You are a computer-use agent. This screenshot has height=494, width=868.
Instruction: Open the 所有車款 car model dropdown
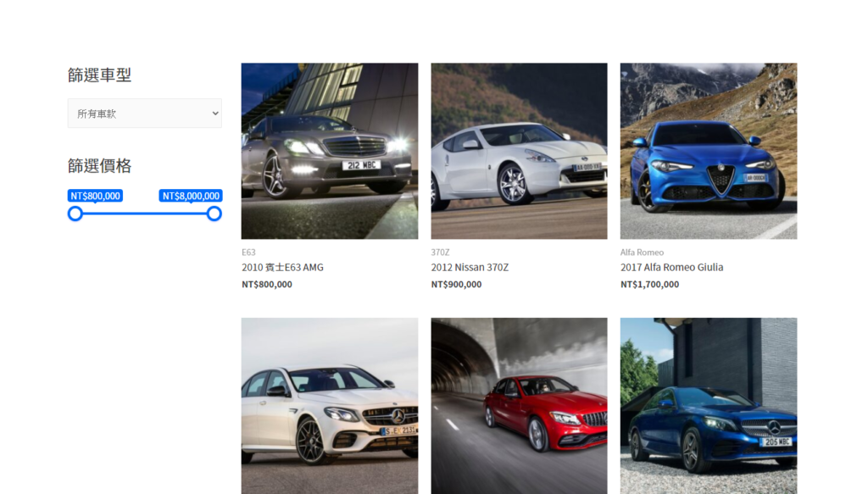[144, 114]
